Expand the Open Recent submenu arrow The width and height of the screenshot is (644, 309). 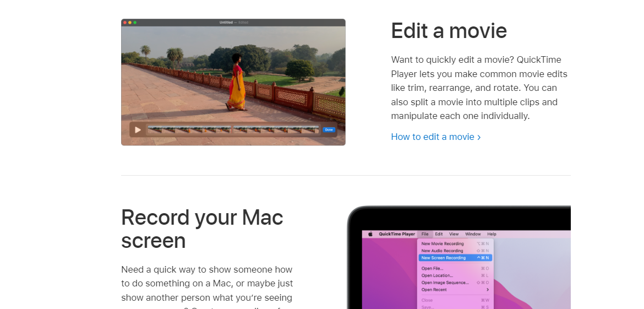pyautogui.click(x=488, y=290)
